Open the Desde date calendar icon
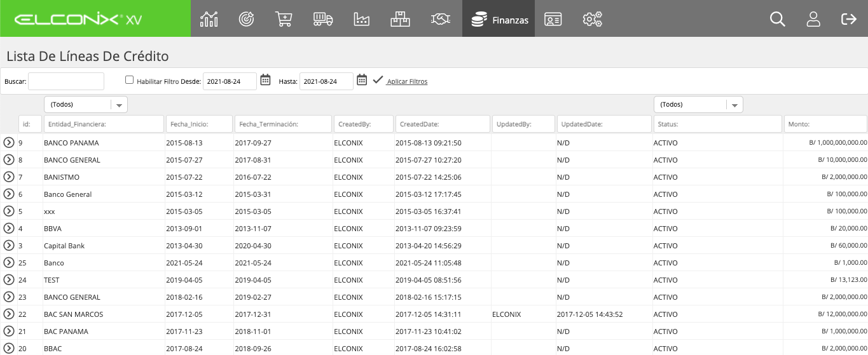Viewport: 868px width, 355px height. pos(266,80)
